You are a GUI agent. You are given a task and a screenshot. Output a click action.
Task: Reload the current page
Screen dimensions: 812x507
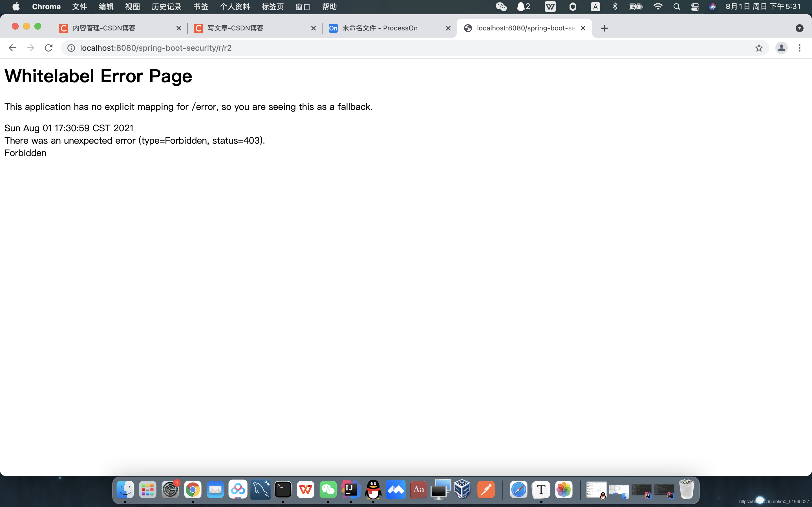point(49,48)
